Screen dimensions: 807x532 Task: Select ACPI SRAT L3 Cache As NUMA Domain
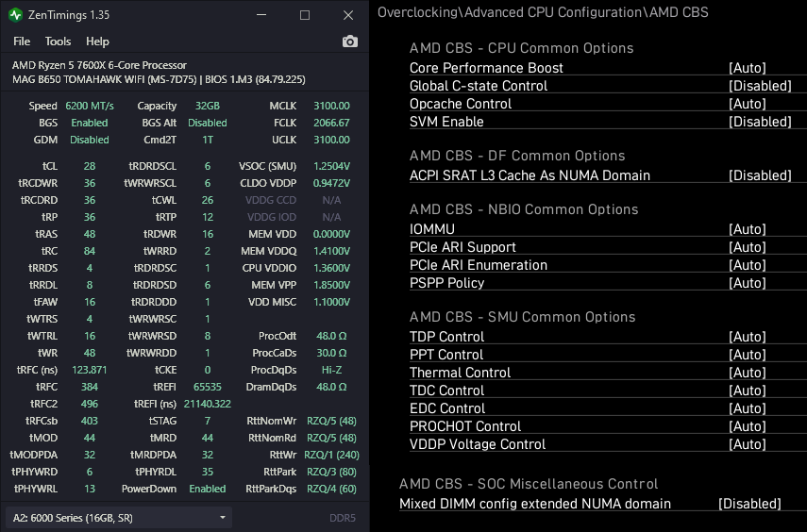(608, 175)
